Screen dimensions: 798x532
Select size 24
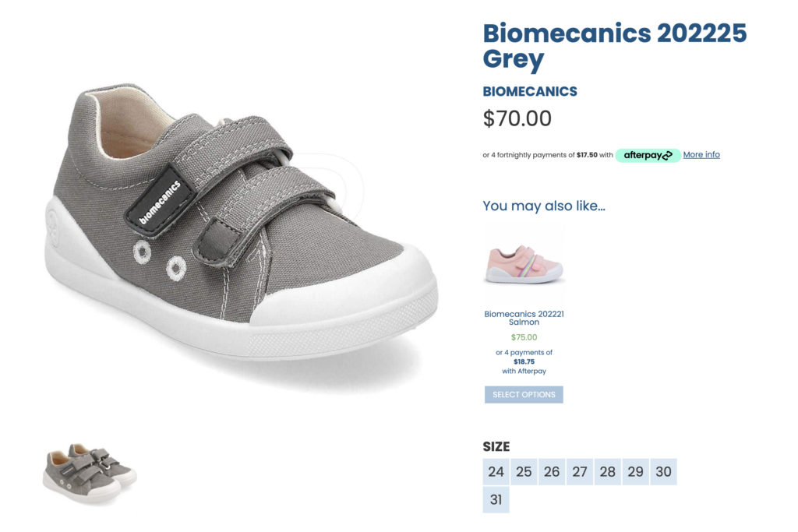coord(496,472)
